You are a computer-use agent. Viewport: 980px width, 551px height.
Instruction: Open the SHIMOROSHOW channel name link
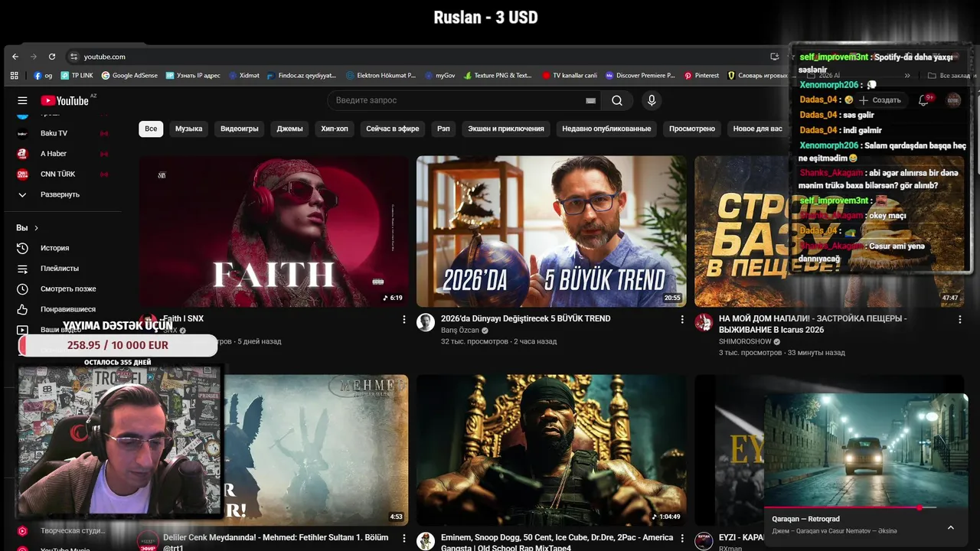tap(745, 341)
